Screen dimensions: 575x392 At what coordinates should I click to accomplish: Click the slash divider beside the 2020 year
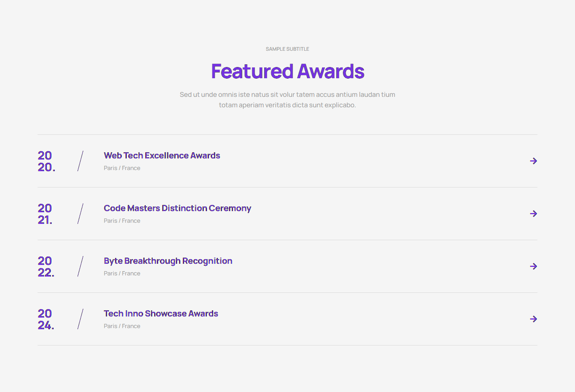(x=80, y=161)
